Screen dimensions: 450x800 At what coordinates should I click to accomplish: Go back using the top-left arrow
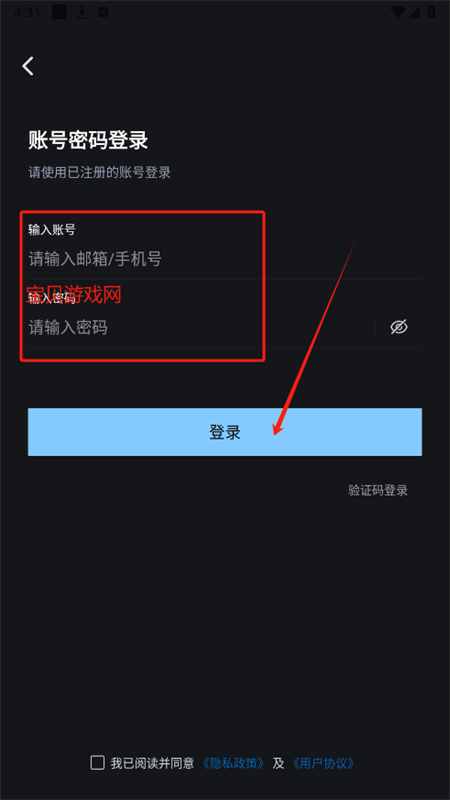pos(28,66)
